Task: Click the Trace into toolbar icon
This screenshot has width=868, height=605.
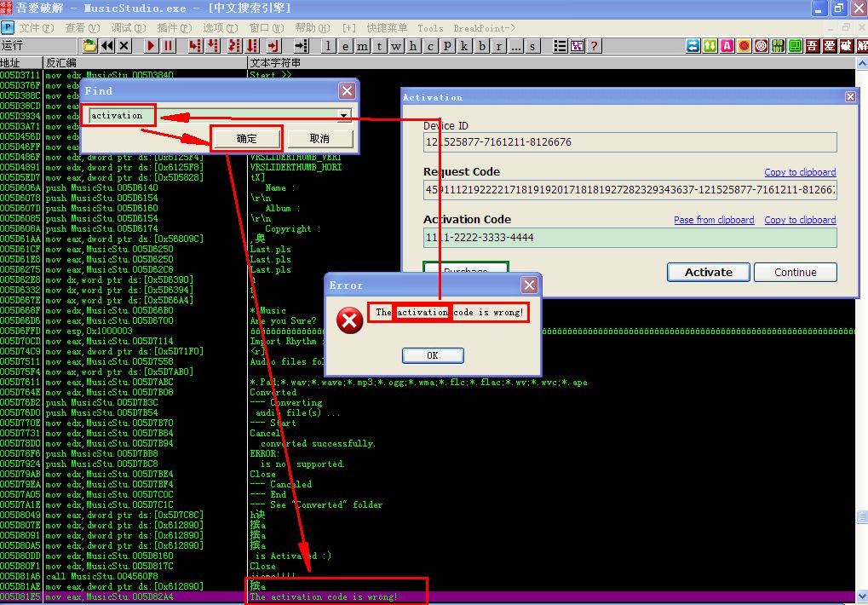Action: point(234,46)
